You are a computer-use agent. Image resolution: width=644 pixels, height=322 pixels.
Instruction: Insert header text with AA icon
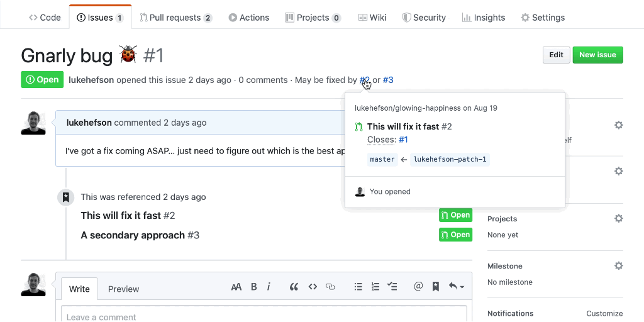[236, 287]
